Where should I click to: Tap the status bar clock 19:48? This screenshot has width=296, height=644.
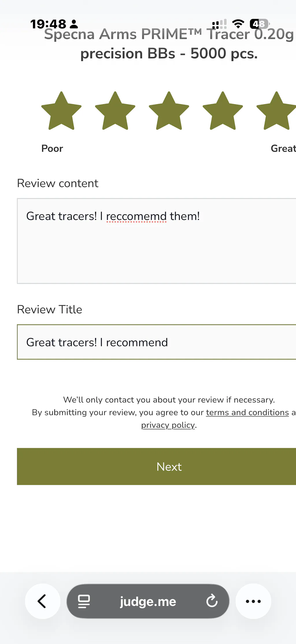click(48, 24)
